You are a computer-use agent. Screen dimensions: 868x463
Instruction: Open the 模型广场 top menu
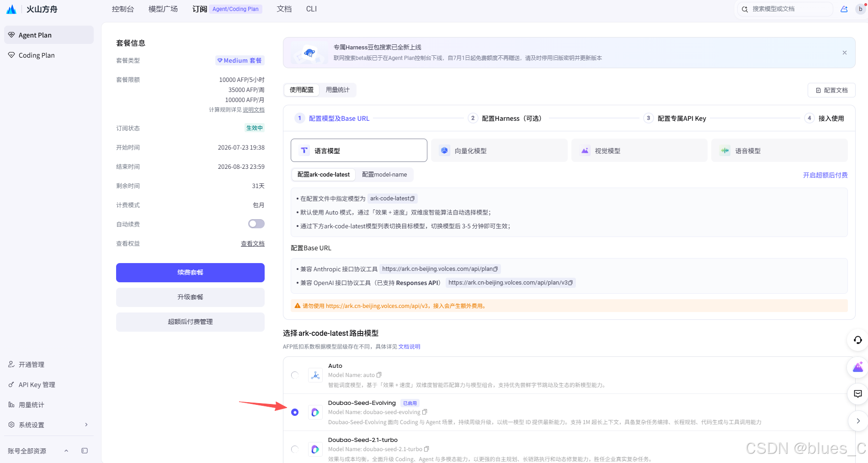[163, 9]
